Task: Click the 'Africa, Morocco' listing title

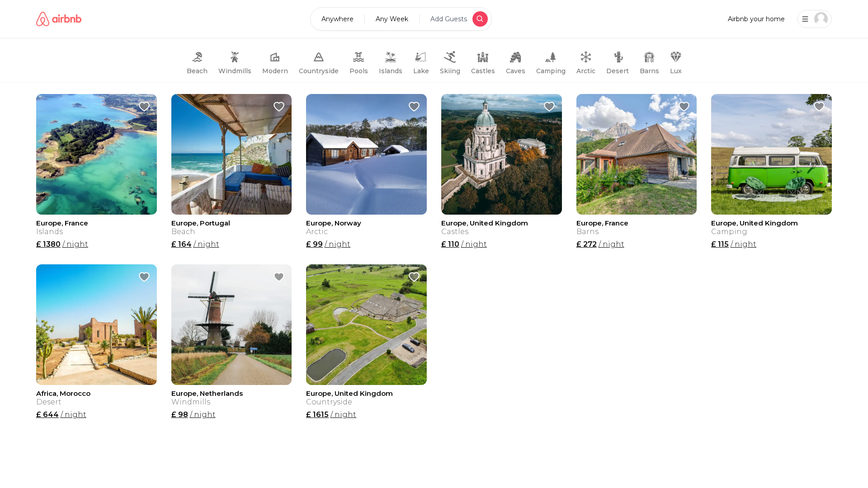Action: point(63,394)
